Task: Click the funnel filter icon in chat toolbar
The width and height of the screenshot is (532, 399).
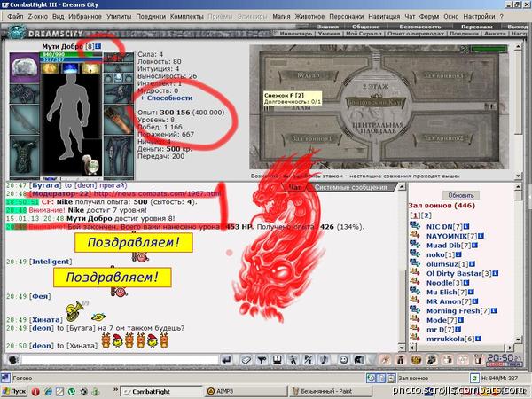Action: click(262, 360)
